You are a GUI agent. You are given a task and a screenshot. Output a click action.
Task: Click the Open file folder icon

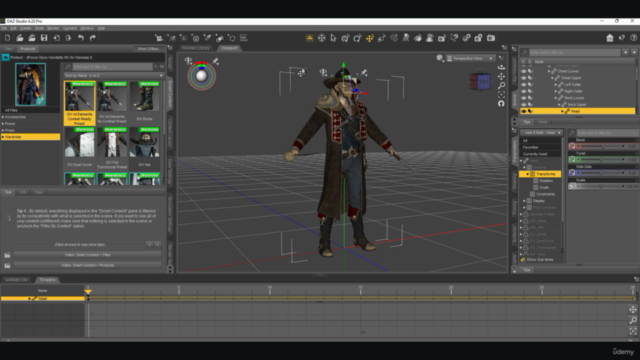click(x=20, y=38)
